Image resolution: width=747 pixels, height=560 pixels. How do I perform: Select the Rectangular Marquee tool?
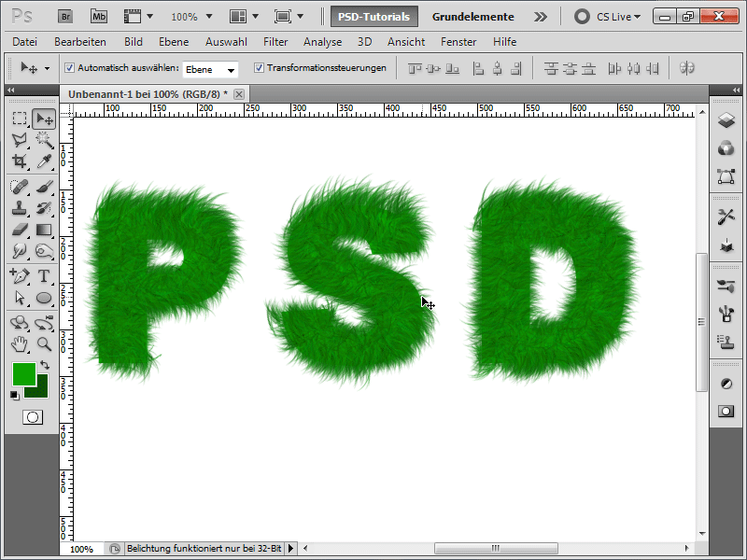click(x=20, y=119)
